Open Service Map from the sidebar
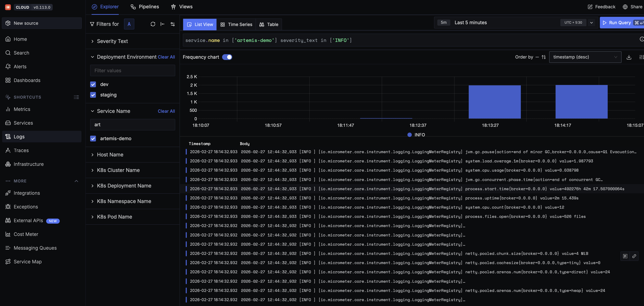 click(28, 262)
